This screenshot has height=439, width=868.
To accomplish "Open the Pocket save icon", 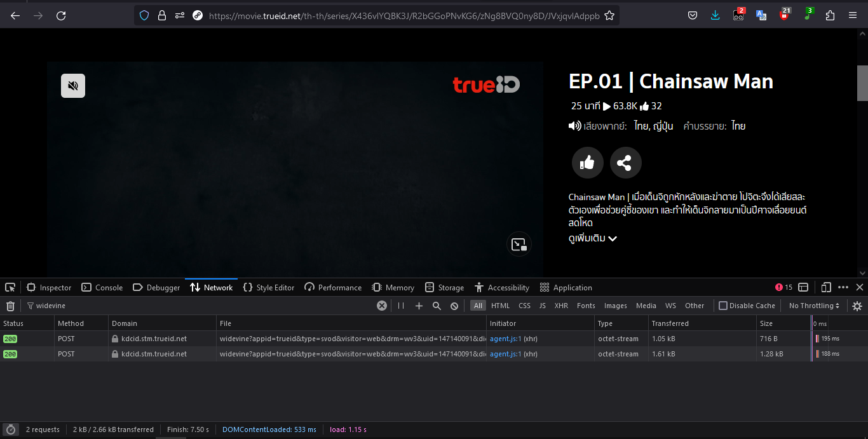I will (x=693, y=15).
